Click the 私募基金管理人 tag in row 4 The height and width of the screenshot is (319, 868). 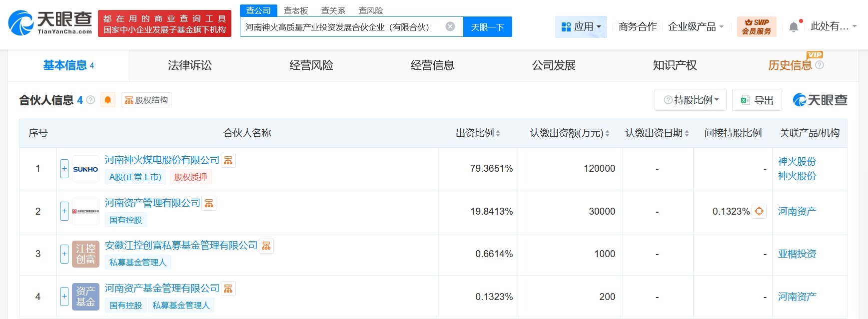click(x=181, y=305)
